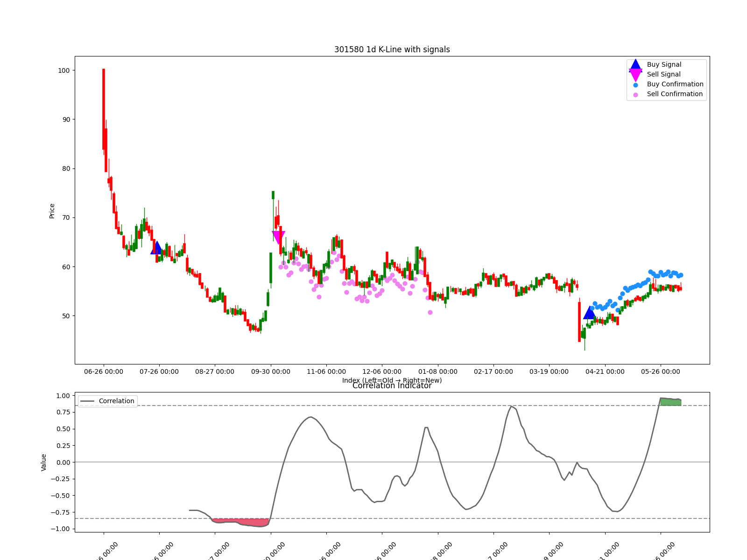Image resolution: width=747 pixels, height=560 pixels.
Task: Click the −1.00 correlation tick label
Action: pos(60,529)
